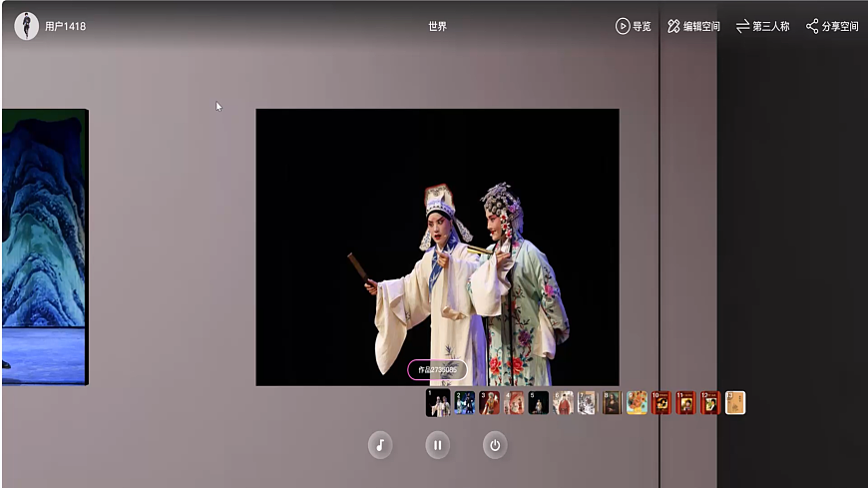Select thumbnail 6 red-robed portrait
868x488 pixels.
tap(563, 403)
